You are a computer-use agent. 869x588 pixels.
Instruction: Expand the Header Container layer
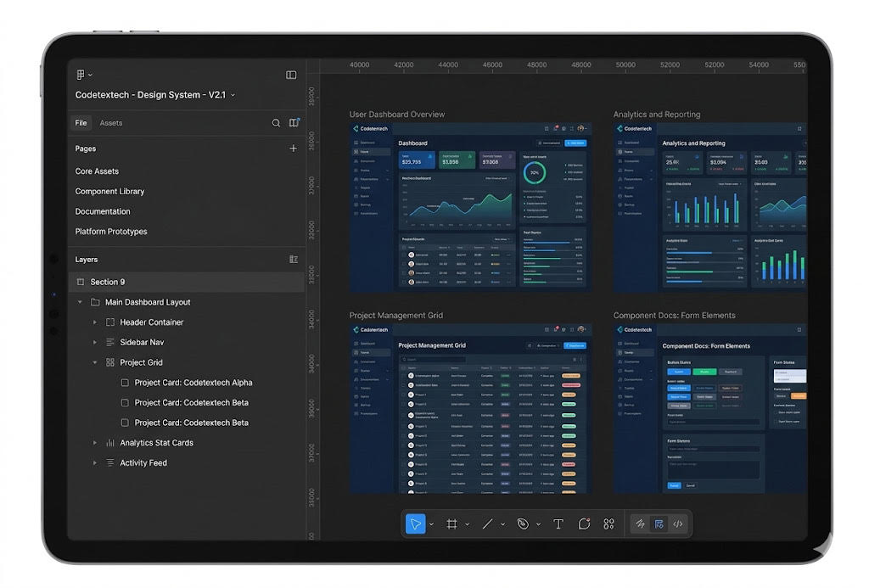95,322
